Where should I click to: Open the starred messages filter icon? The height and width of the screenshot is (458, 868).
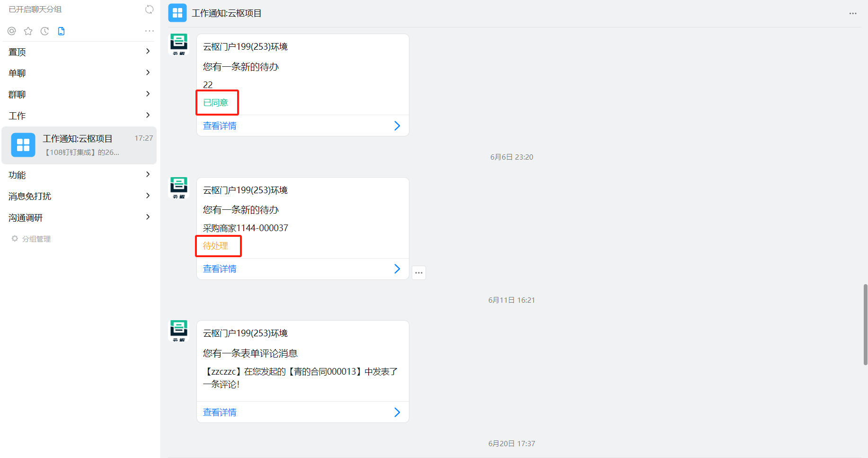(28, 31)
